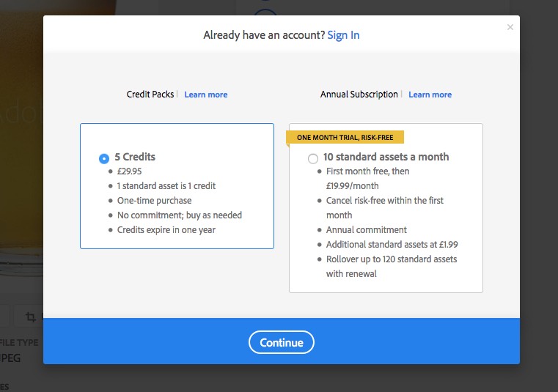Click the ONE MONTH TRIAL, RISK-FREE banner
Image resolution: width=558 pixels, height=392 pixels.
click(x=345, y=137)
